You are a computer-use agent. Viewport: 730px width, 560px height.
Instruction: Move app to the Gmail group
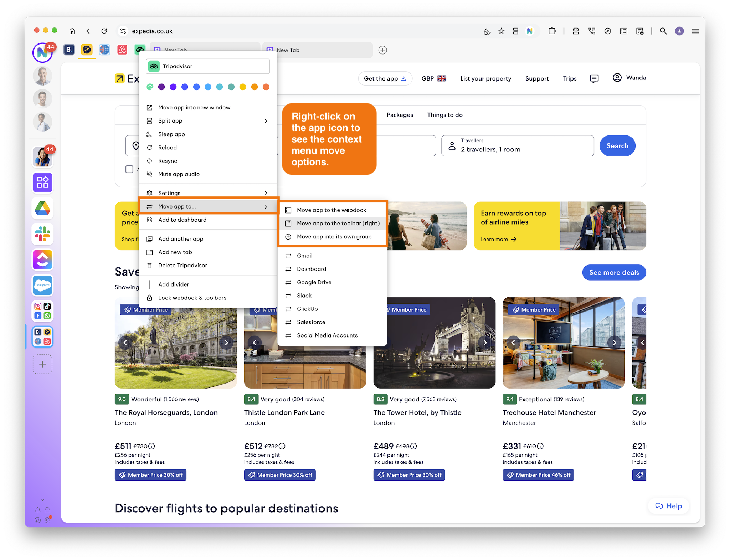pos(332,256)
